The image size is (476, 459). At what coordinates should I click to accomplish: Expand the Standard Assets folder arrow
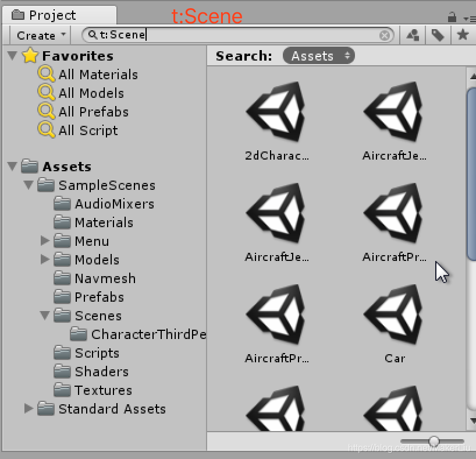(x=29, y=408)
